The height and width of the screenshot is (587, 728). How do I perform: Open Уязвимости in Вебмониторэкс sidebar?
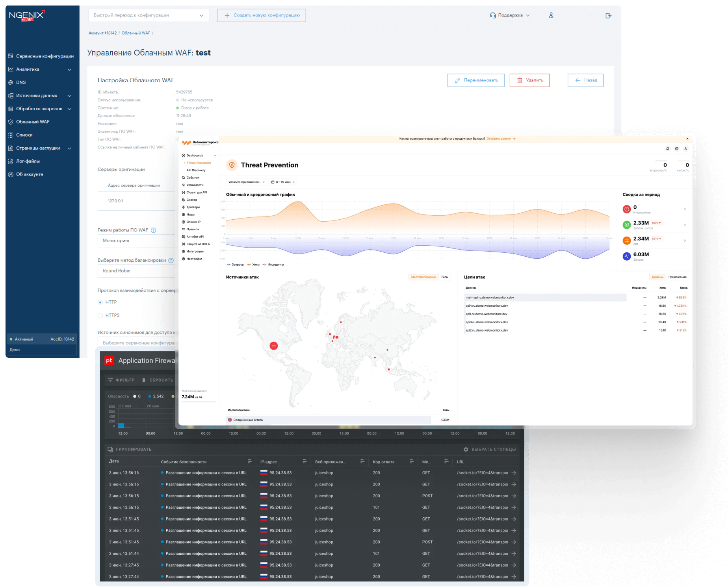(x=193, y=185)
